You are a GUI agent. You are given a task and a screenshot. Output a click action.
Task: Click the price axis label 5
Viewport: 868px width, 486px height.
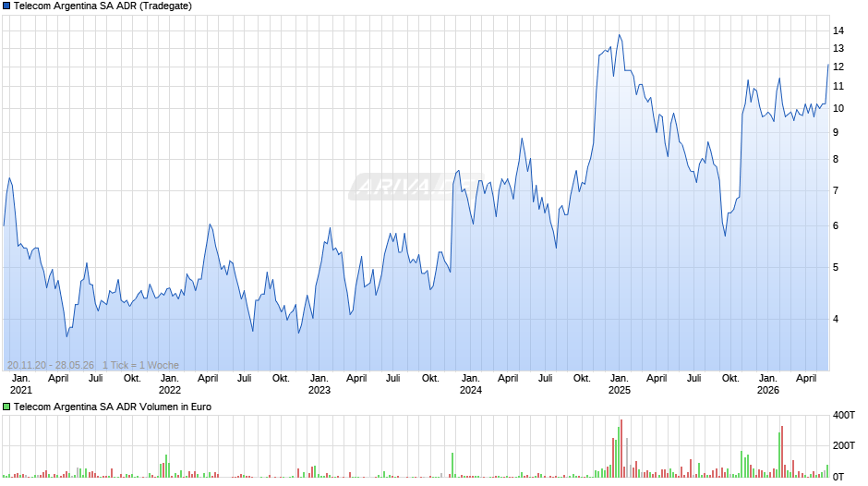click(836, 268)
